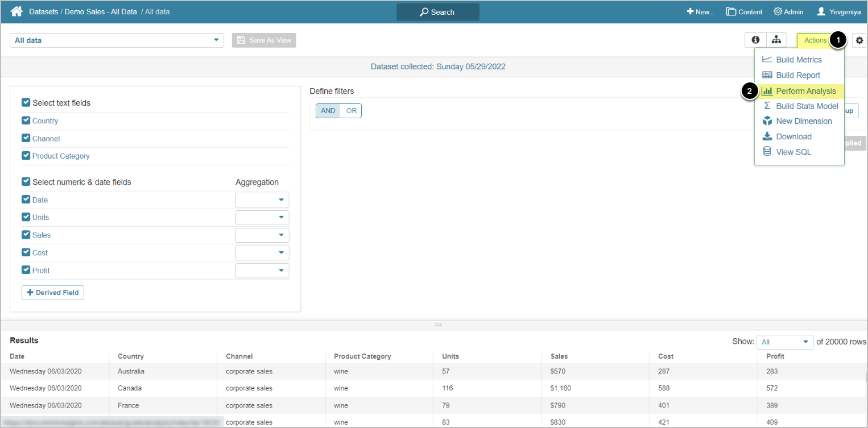Image resolution: width=868 pixels, height=428 pixels.
Task: Open the hierarchy diagram icon
Action: tap(776, 40)
